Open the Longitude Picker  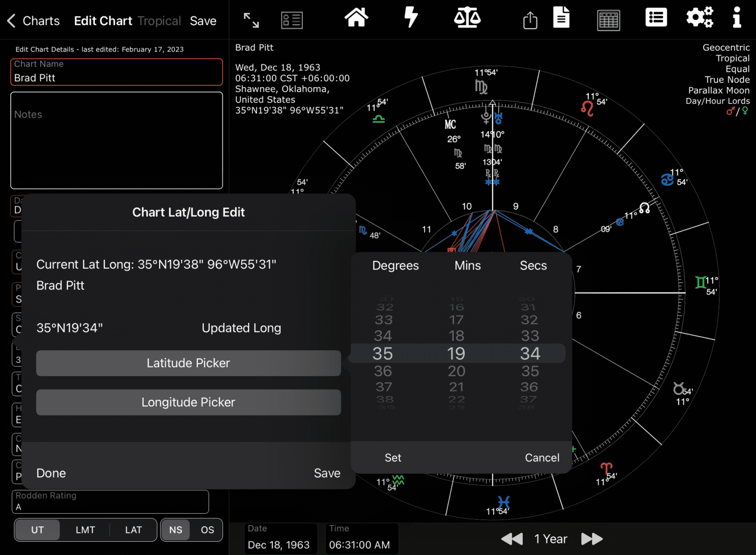[x=189, y=402]
